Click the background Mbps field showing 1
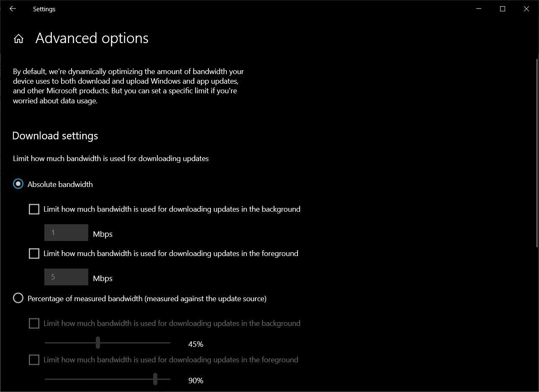The height and width of the screenshot is (392, 539). point(66,233)
